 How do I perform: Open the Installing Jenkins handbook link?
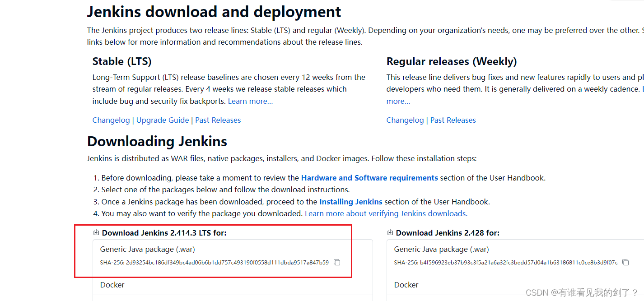[351, 202]
